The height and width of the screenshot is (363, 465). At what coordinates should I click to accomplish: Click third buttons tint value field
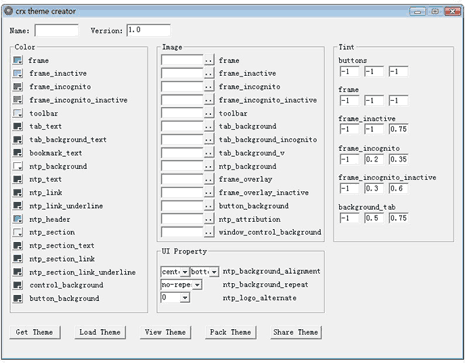coord(398,71)
